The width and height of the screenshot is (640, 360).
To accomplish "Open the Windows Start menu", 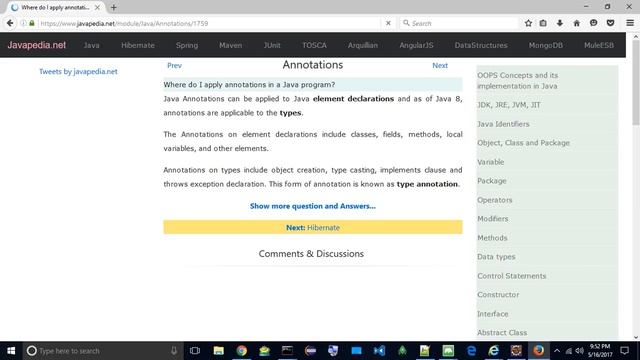I will click(x=11, y=351).
